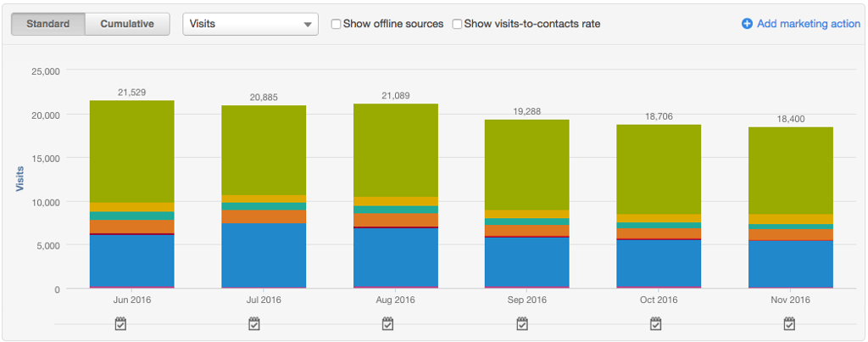Screen dimensions: 868x342
Task: Open the Visits metric dropdown
Action: click(x=250, y=24)
